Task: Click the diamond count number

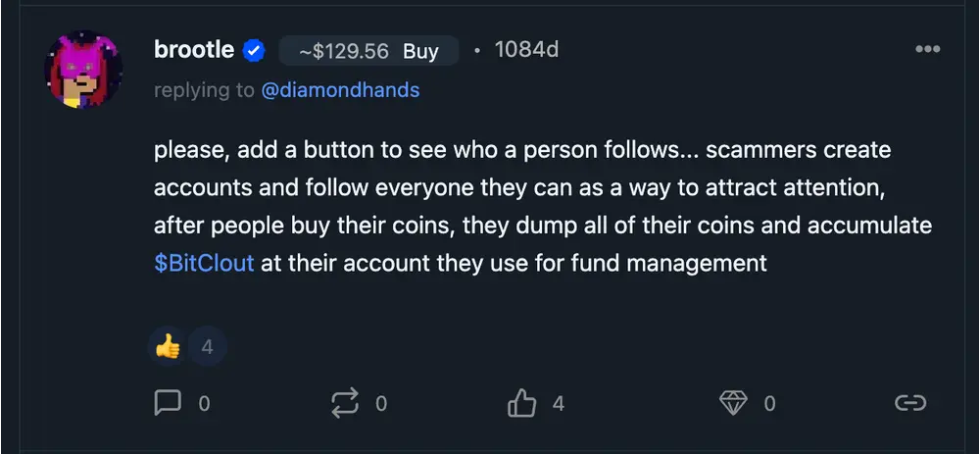Action: (769, 403)
